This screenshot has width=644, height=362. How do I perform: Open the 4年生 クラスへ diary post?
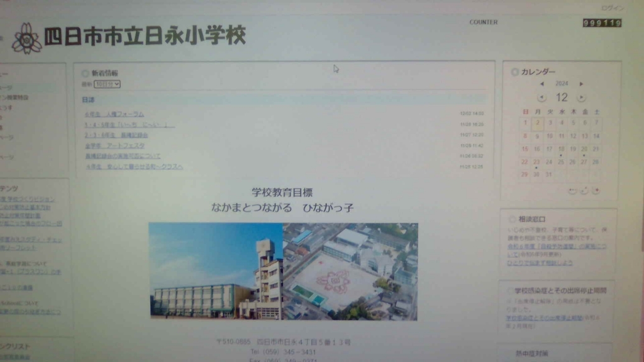coord(135,167)
